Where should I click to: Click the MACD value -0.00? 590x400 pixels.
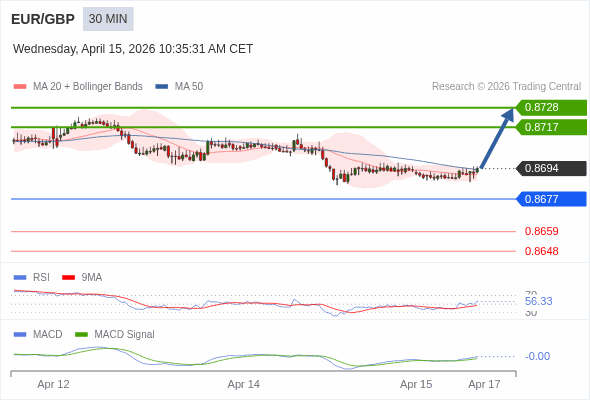(537, 356)
